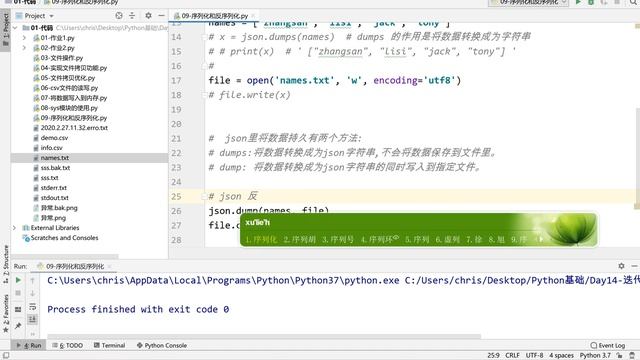This screenshot has width=640, height=360.
Task: Go to line via 25:9 indicator
Action: point(493,356)
